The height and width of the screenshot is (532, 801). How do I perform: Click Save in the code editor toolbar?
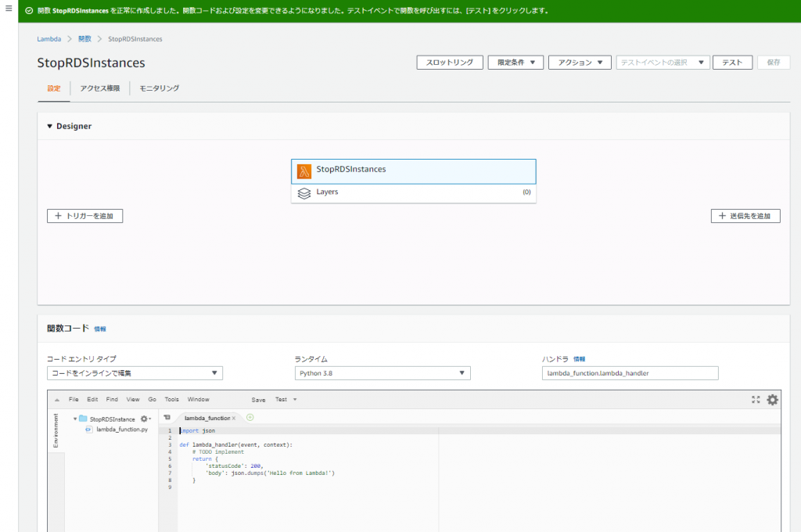pyautogui.click(x=258, y=400)
